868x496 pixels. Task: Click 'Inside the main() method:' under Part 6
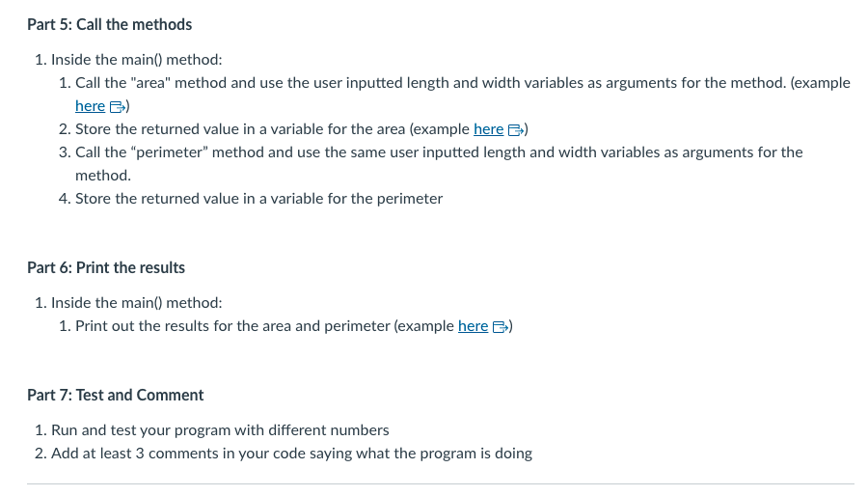click(137, 303)
